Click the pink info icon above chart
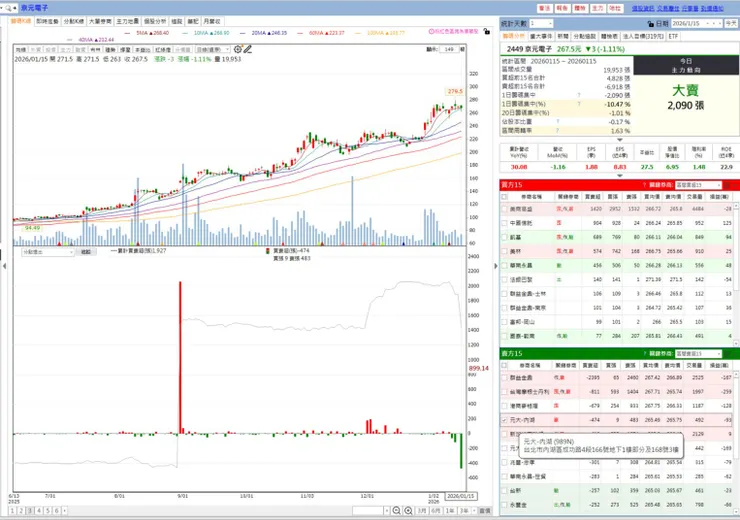The image size is (740, 520). (431, 32)
